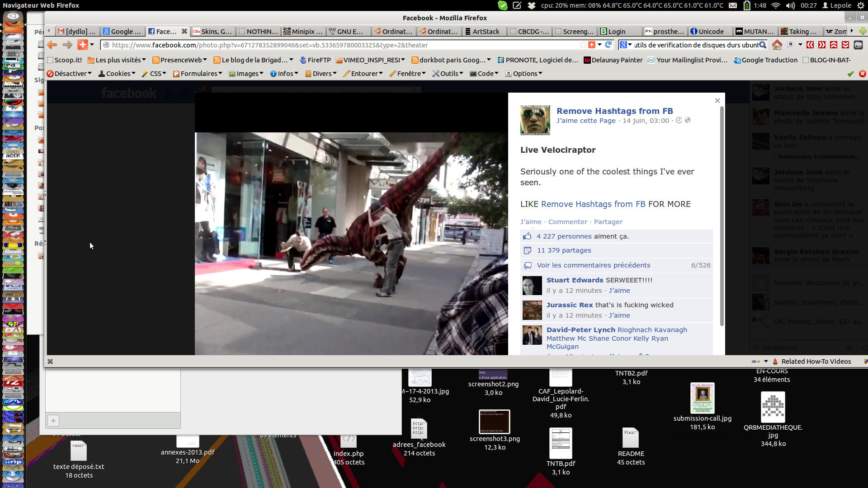Open the CSS toolbar menu

[155, 74]
